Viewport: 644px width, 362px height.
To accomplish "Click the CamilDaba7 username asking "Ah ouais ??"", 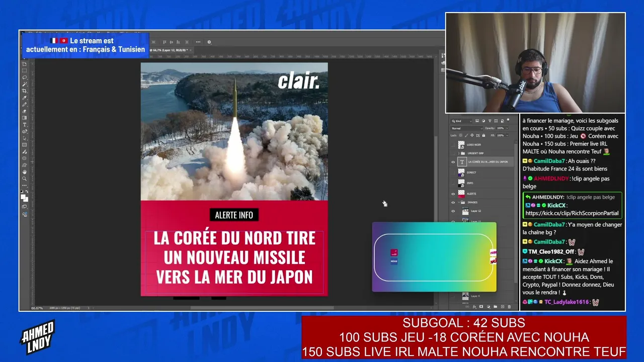I will tap(549, 161).
